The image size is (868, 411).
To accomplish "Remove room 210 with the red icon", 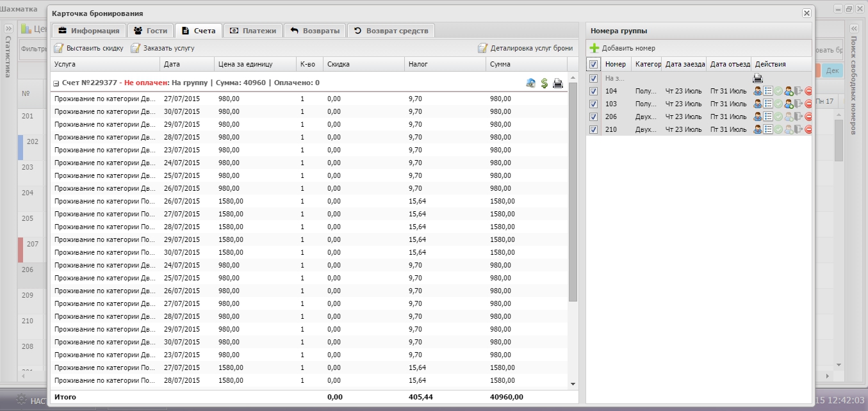I will [808, 129].
